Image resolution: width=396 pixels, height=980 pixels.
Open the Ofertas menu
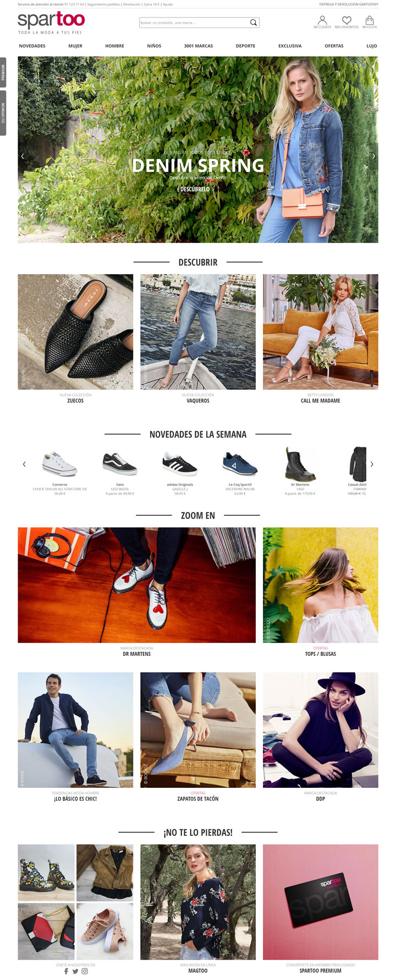point(334,46)
